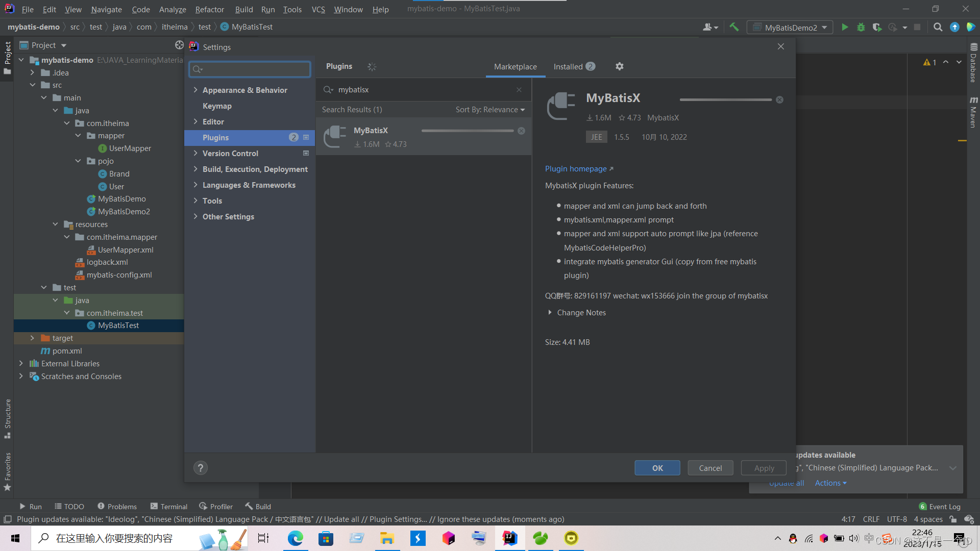Open Microsoft Edge from taskbar
Screen dimensions: 980x551
coord(295,538)
